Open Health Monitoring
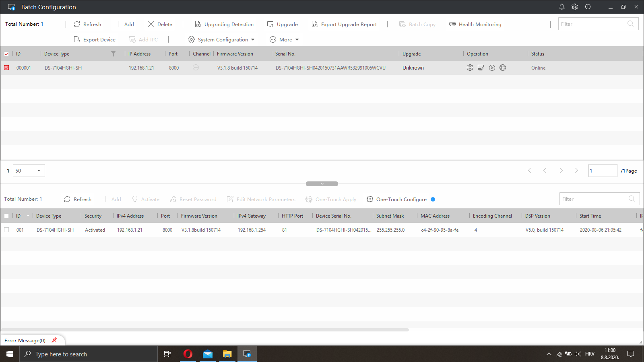The image size is (644, 362). coord(475,24)
